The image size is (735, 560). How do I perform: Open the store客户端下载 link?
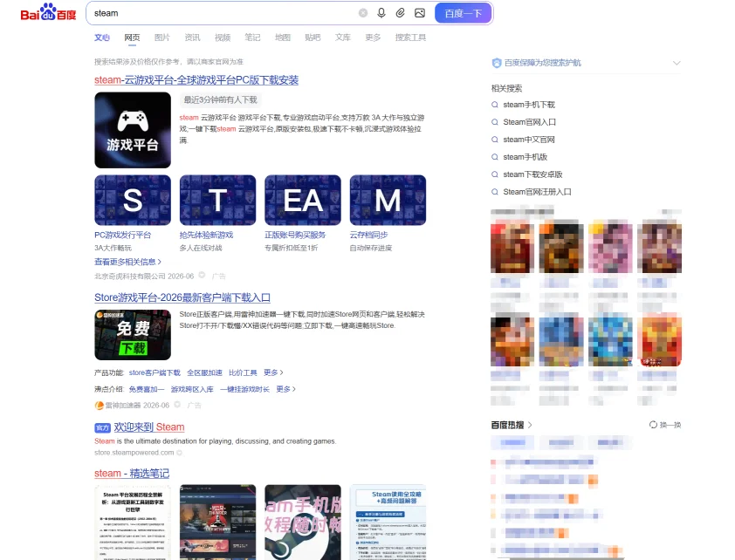point(155,372)
